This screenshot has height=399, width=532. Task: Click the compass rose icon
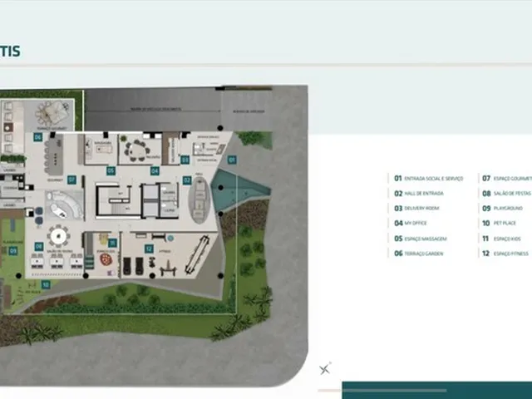click(325, 369)
